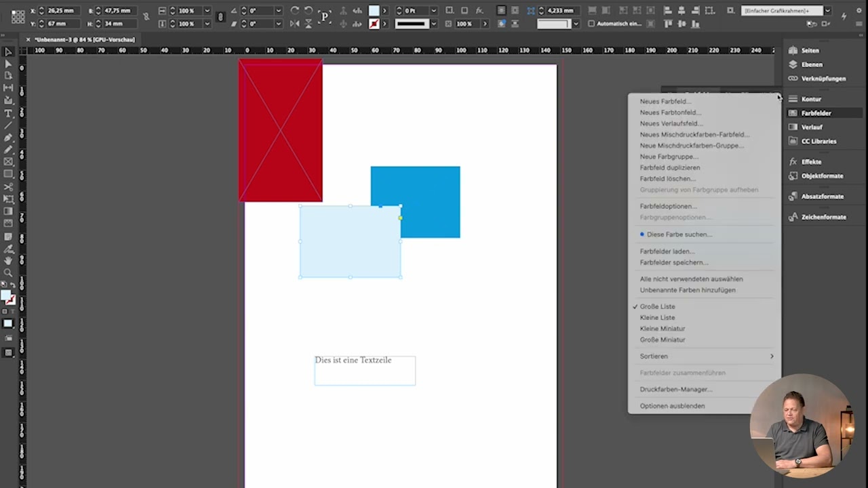Expand the Sortieren submenu arrow
This screenshot has height=488, width=868.
(x=772, y=356)
